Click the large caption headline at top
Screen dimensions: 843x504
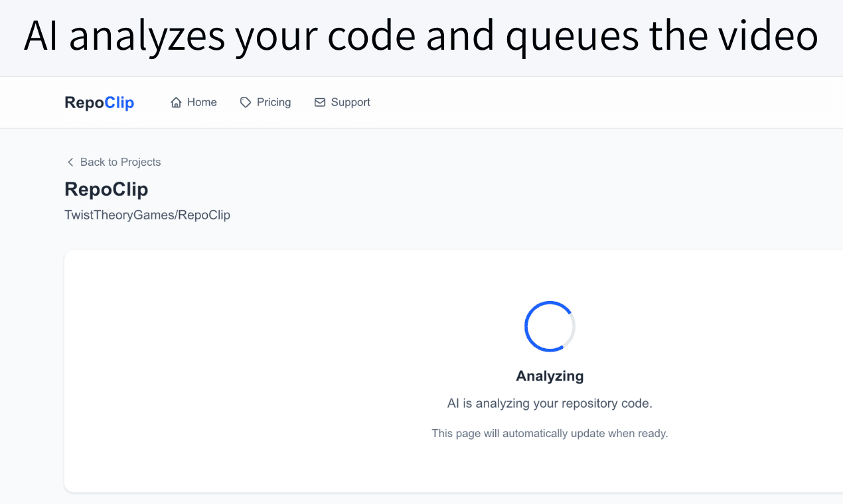pyautogui.click(x=421, y=36)
